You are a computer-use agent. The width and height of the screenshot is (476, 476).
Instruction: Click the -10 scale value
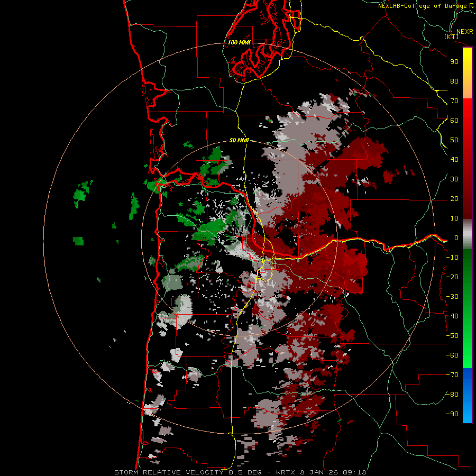(452, 258)
